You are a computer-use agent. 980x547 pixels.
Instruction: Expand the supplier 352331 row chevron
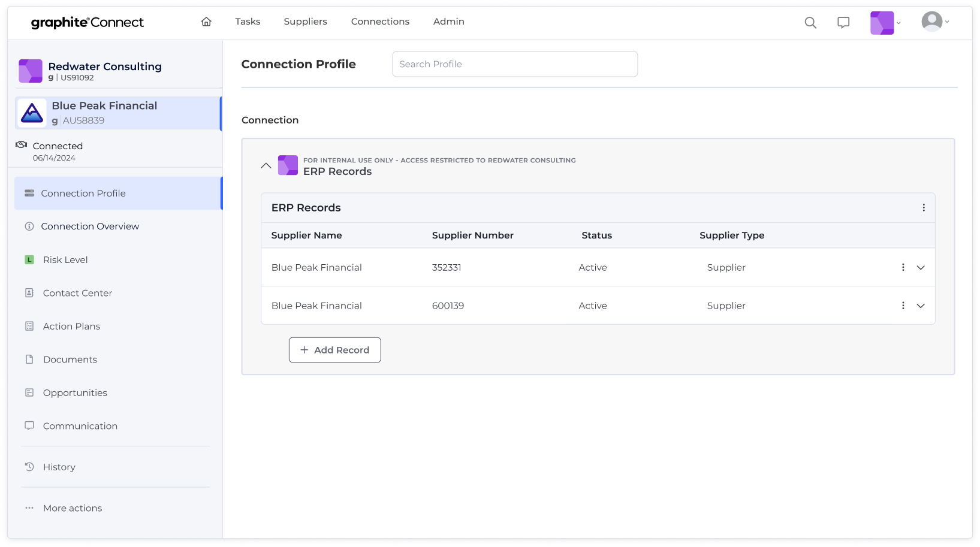(921, 268)
